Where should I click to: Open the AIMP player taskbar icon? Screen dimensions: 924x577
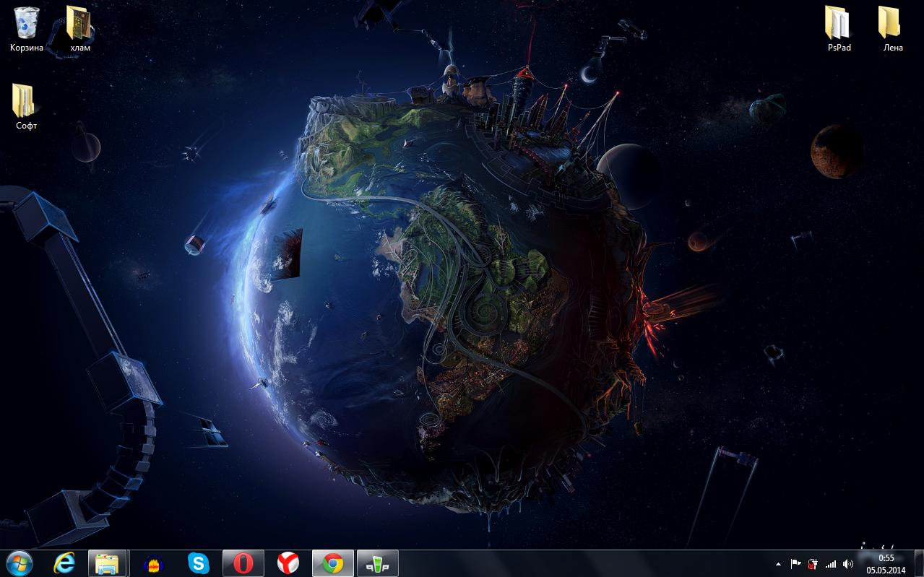click(153, 563)
